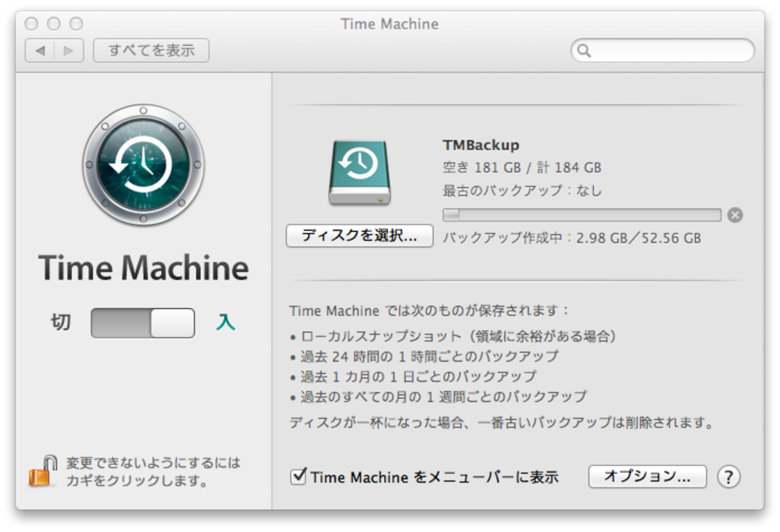The image size is (780, 532).
Task: Click the backup progress bar
Action: [581, 215]
